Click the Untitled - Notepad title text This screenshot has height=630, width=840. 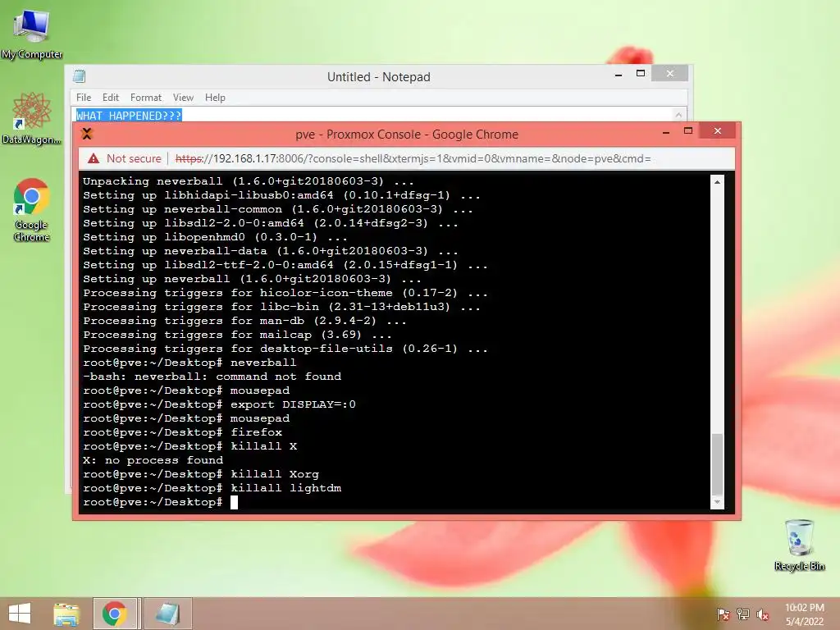[379, 76]
